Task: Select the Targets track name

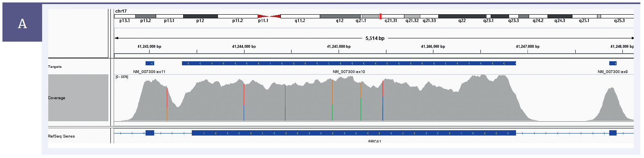Action: click(x=55, y=67)
